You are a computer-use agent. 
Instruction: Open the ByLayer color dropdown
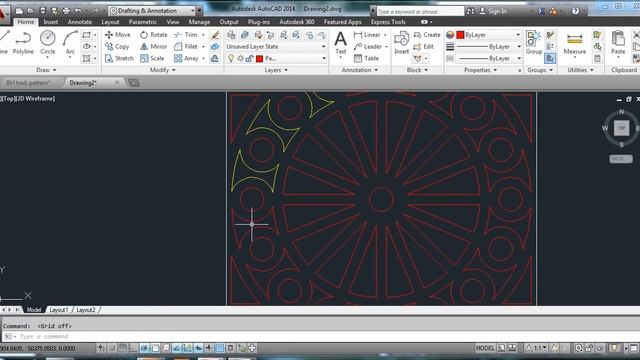point(489,35)
